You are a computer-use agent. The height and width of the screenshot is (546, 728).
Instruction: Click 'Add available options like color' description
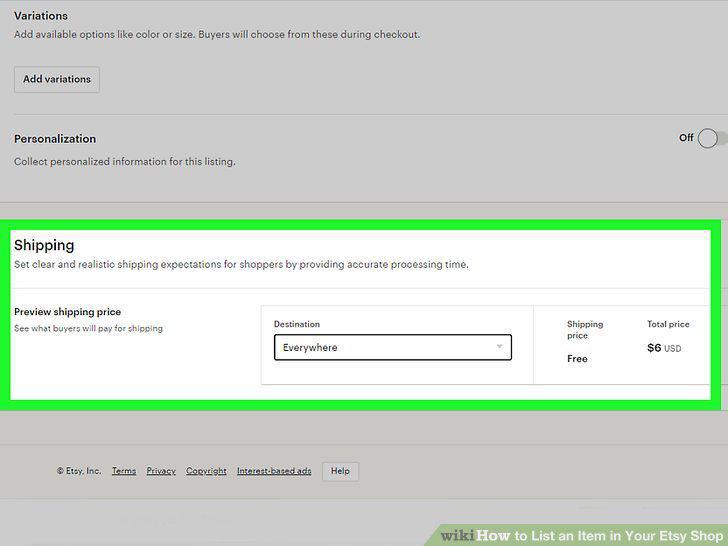[217, 34]
